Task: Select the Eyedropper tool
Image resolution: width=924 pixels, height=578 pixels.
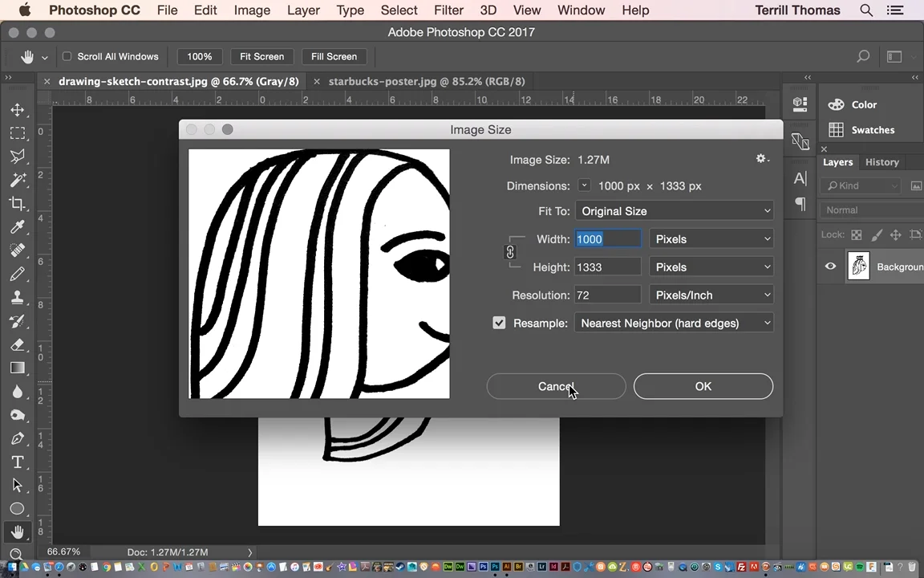Action: [17, 227]
